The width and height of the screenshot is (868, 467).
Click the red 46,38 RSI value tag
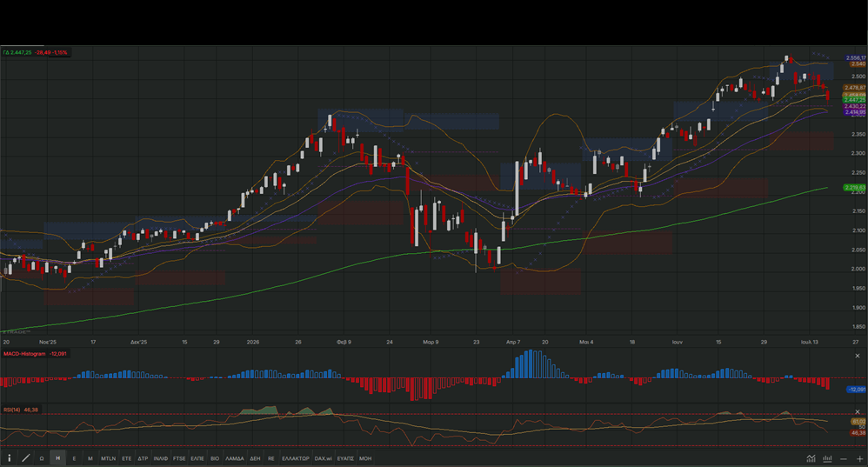click(858, 433)
